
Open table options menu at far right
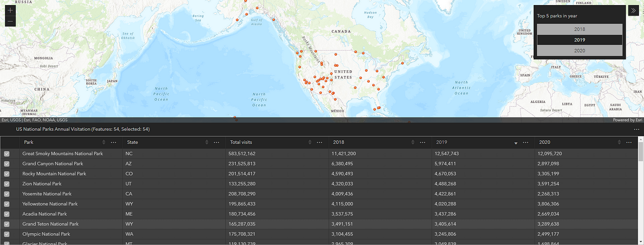pos(637,130)
